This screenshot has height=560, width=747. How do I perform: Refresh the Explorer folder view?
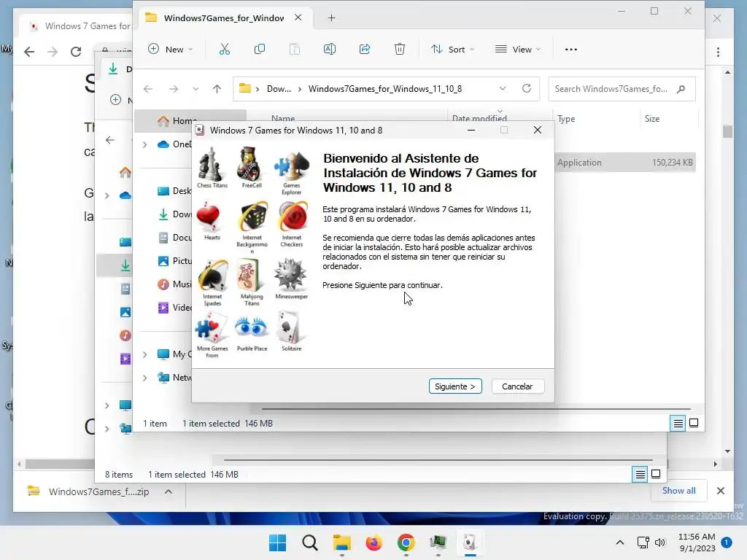tap(527, 88)
